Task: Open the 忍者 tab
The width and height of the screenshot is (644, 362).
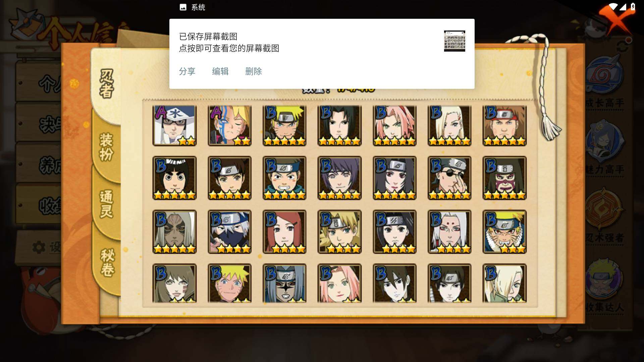Action: pyautogui.click(x=107, y=84)
